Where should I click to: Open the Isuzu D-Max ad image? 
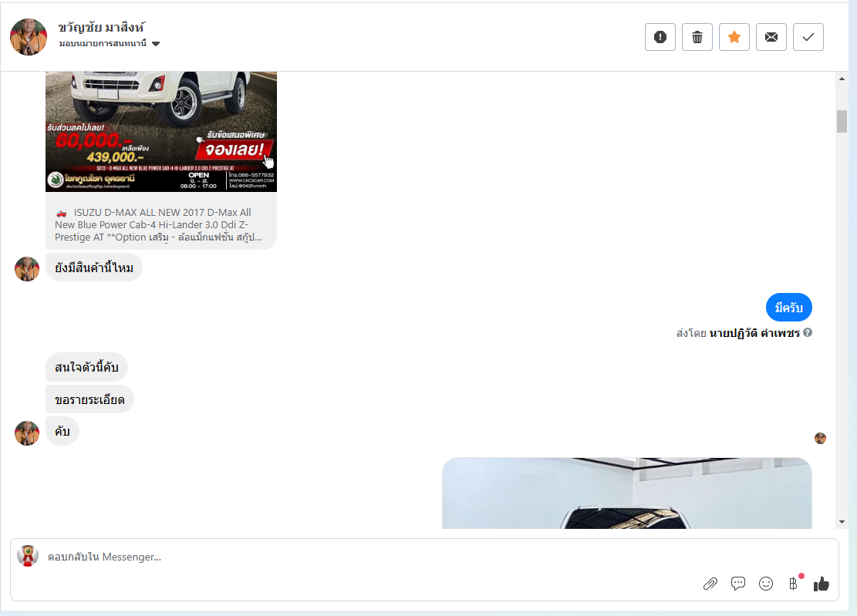tap(161, 131)
